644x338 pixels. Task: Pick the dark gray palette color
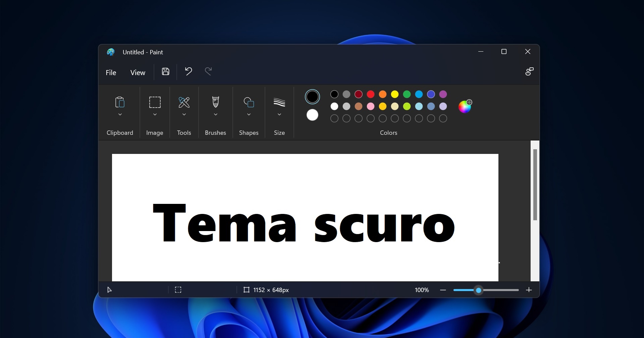click(346, 94)
